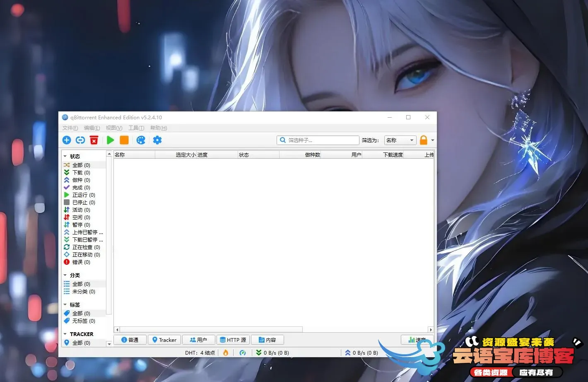Screen dimensions: 588x382
Task: Switch to the Tracker tab
Action: [164, 340]
